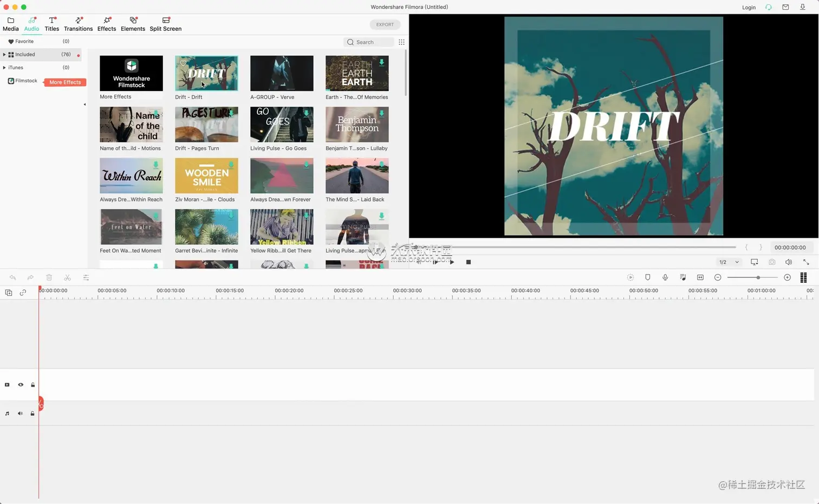Select the Split Screen tab
This screenshot has width=819, height=504.
point(165,24)
